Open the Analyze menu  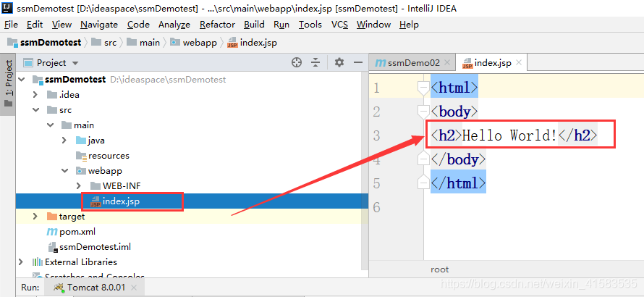174,25
